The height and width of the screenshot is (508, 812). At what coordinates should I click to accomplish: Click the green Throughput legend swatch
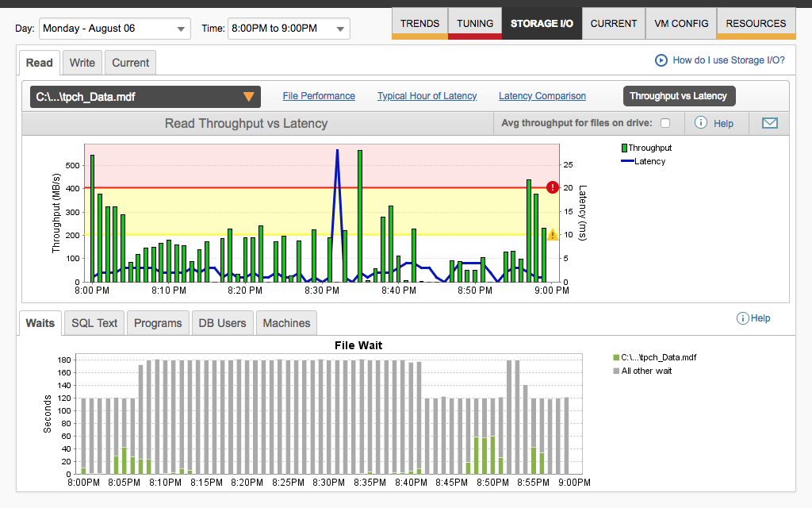point(625,148)
